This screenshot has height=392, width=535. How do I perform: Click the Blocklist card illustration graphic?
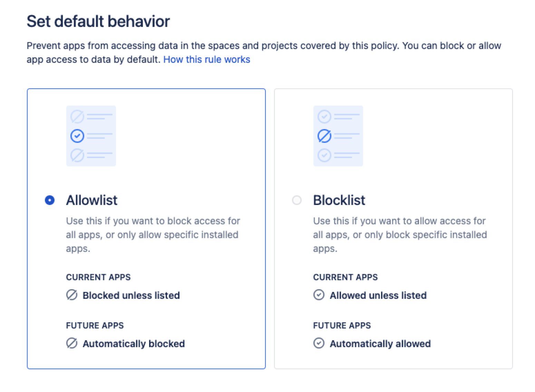pos(338,136)
